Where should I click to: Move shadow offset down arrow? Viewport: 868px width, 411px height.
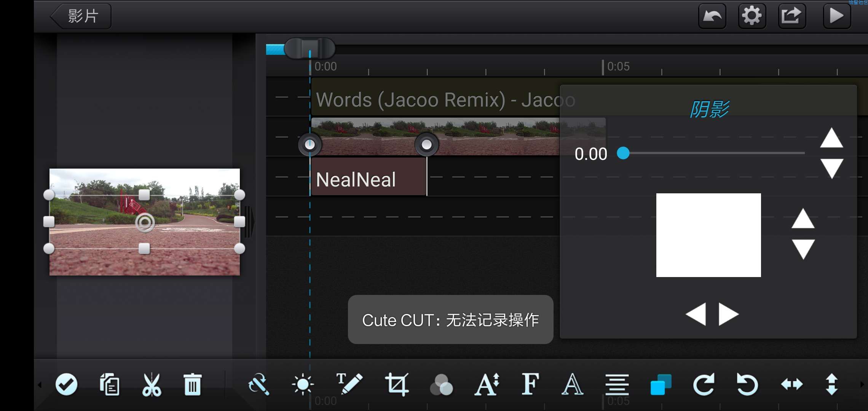click(x=803, y=249)
